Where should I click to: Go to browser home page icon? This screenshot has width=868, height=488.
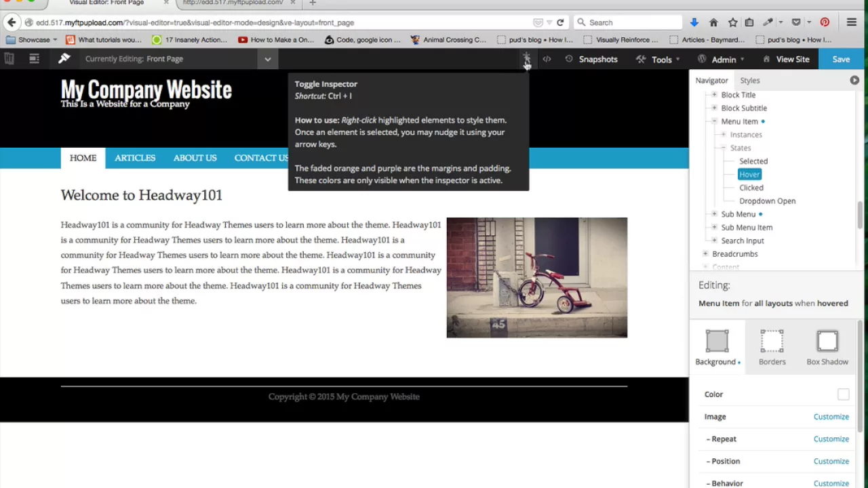pyautogui.click(x=713, y=22)
